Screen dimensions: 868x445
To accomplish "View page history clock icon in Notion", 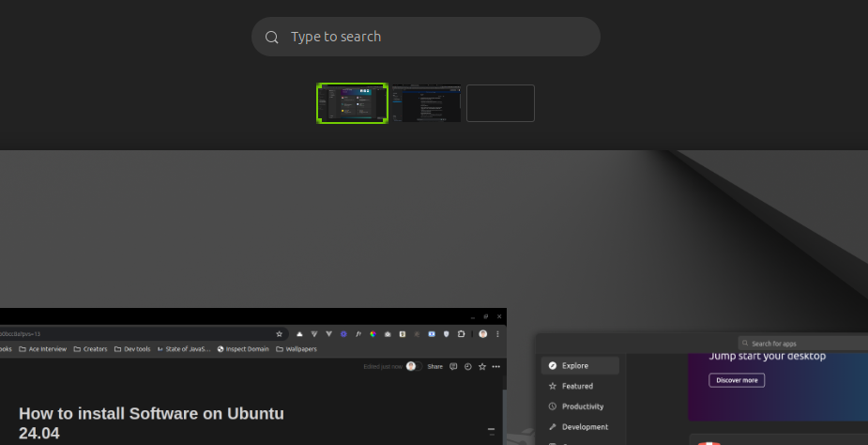I will click(467, 366).
